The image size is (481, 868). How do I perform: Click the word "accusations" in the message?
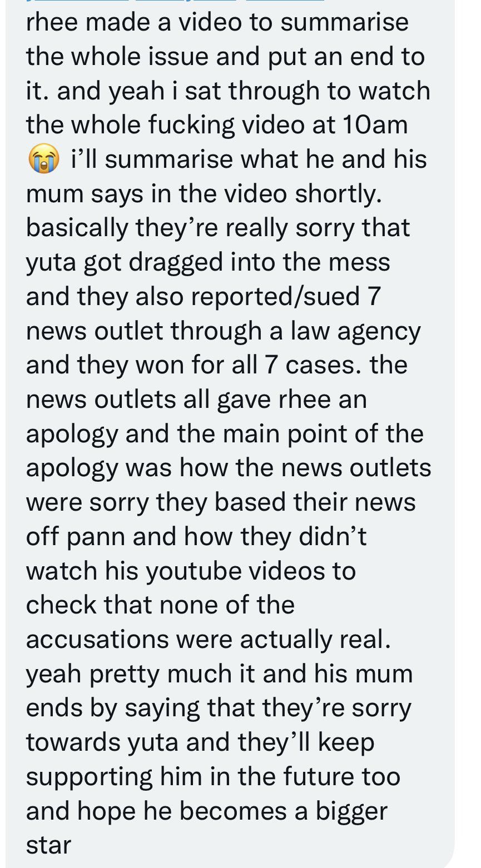[x=97, y=640]
